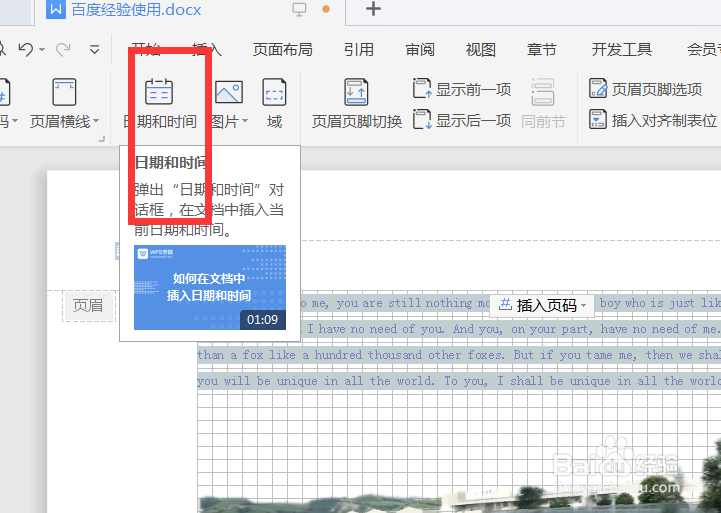
Task: Click the 页眉 label tag
Action: coord(88,305)
